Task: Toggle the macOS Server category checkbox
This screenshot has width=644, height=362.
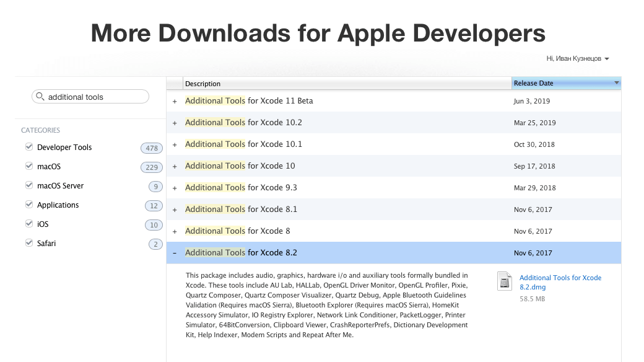Action: [29, 185]
